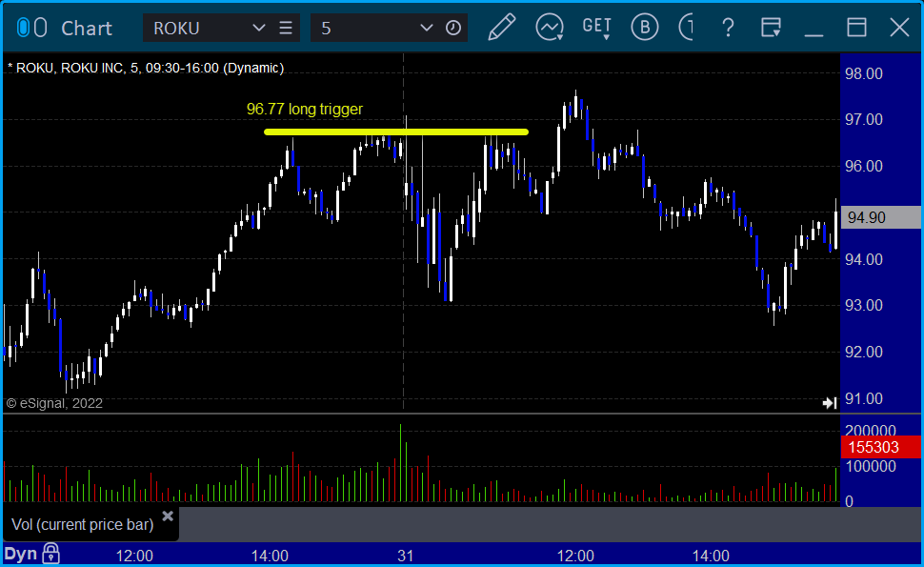924x567 pixels.
Task: Click the symbol list menu icon
Action: tap(286, 28)
